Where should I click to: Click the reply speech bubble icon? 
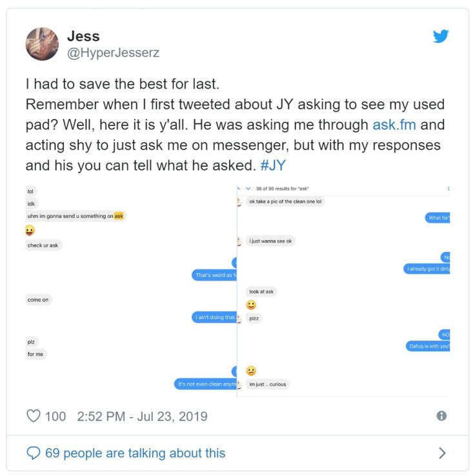[34, 453]
